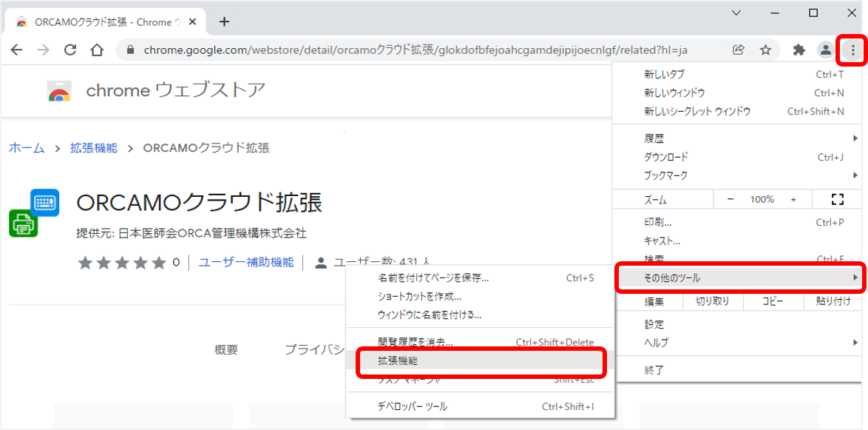Open the ユーザー補助機能 category link
The image size is (868, 430).
point(245,262)
